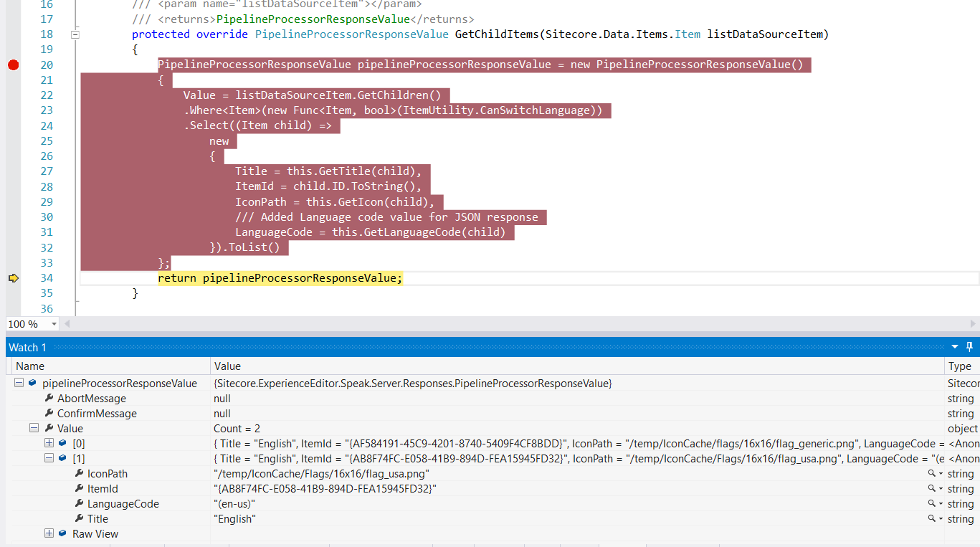Select the Watch 1 panel title
This screenshot has width=980, height=547.
[27, 348]
